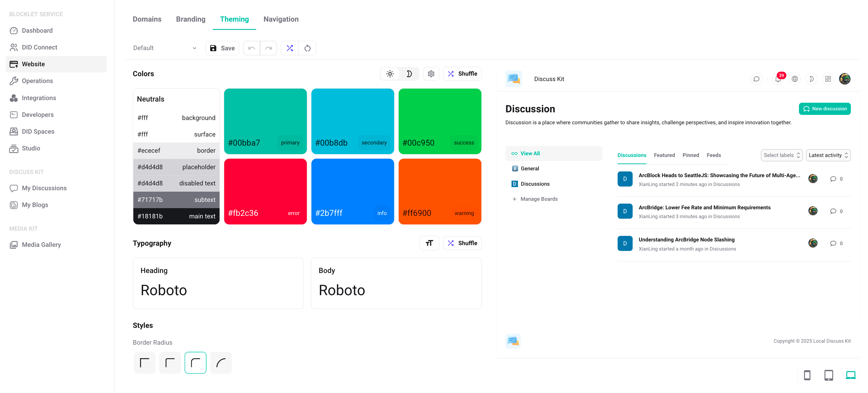Switch colors to light mode

(x=390, y=74)
